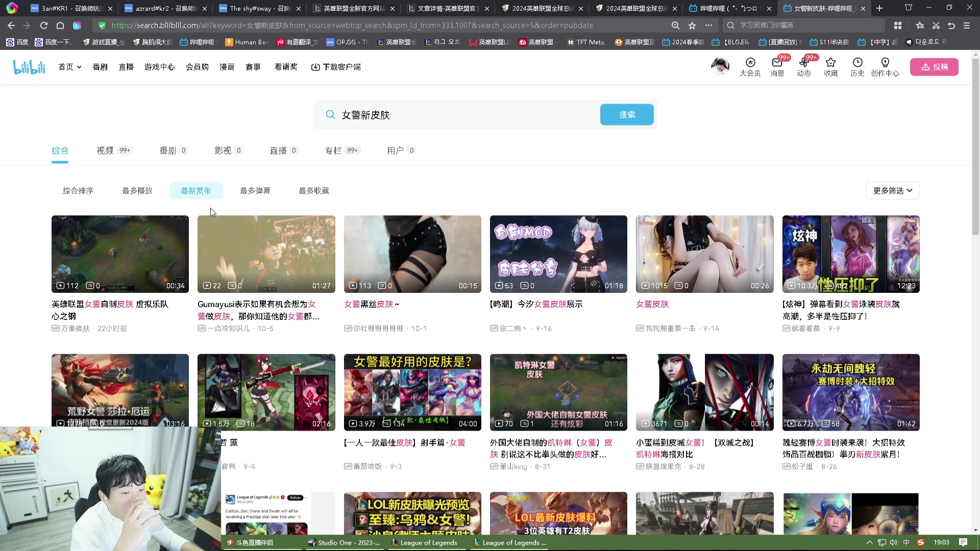The image size is (980, 551).
Task: Open the browser hamburger menu icon
Action: [x=967, y=25]
